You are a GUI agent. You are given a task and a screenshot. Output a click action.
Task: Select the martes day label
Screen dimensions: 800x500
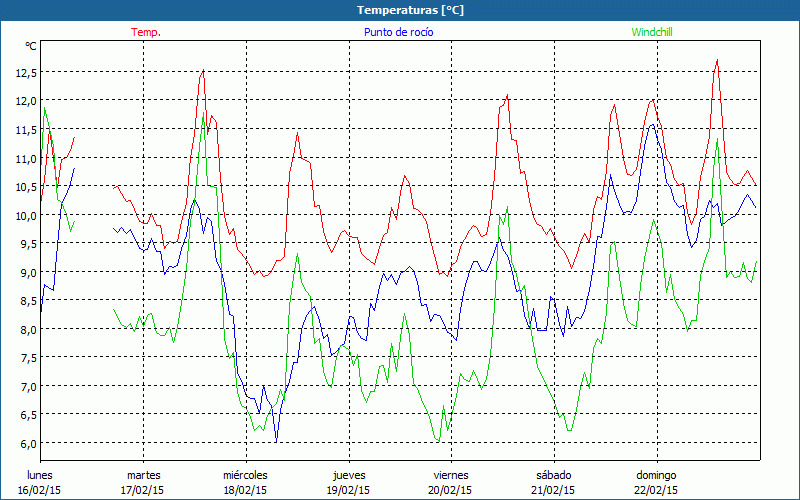click(143, 475)
